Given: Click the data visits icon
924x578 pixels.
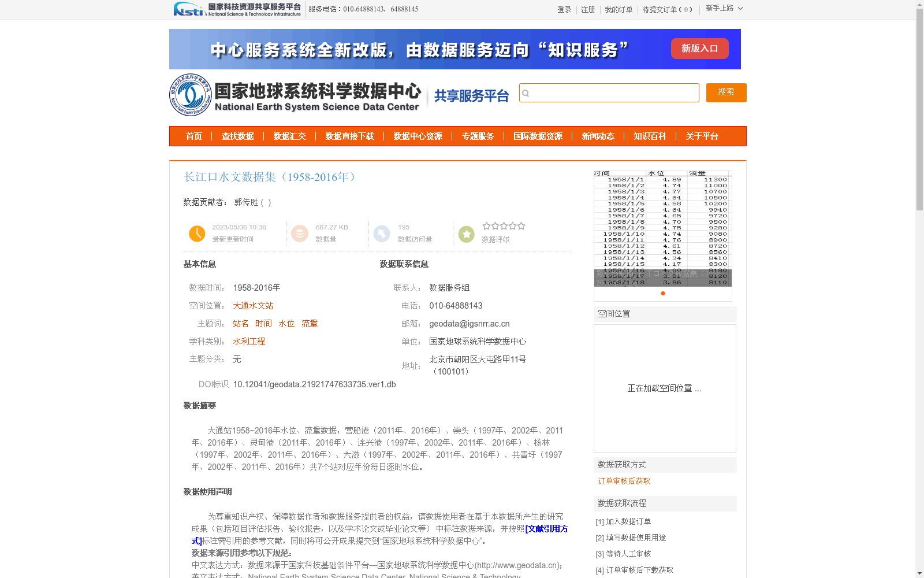Looking at the screenshot, I should point(382,234).
